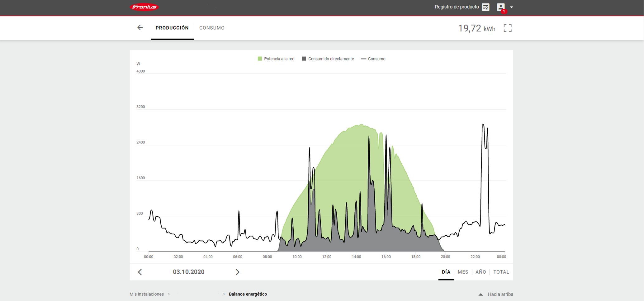Click the back arrow icon
Image resolution: width=644 pixels, height=301 pixels.
140,28
